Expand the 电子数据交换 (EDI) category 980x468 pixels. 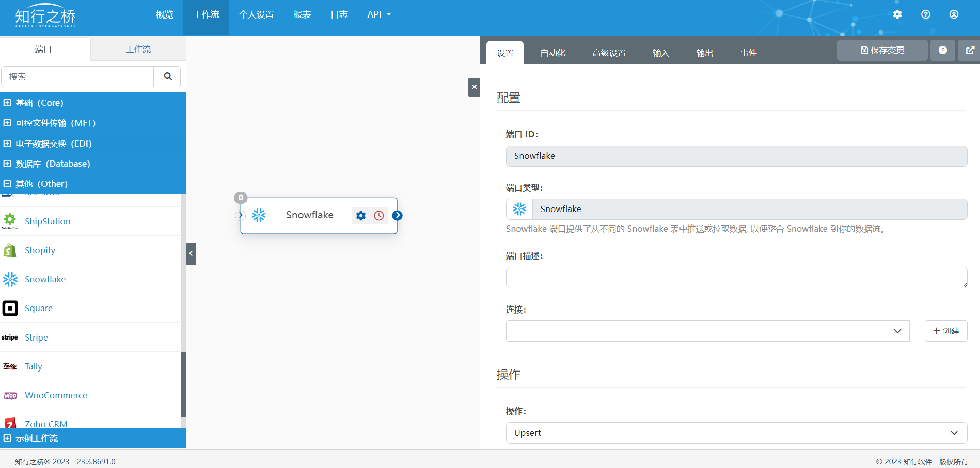(93, 143)
